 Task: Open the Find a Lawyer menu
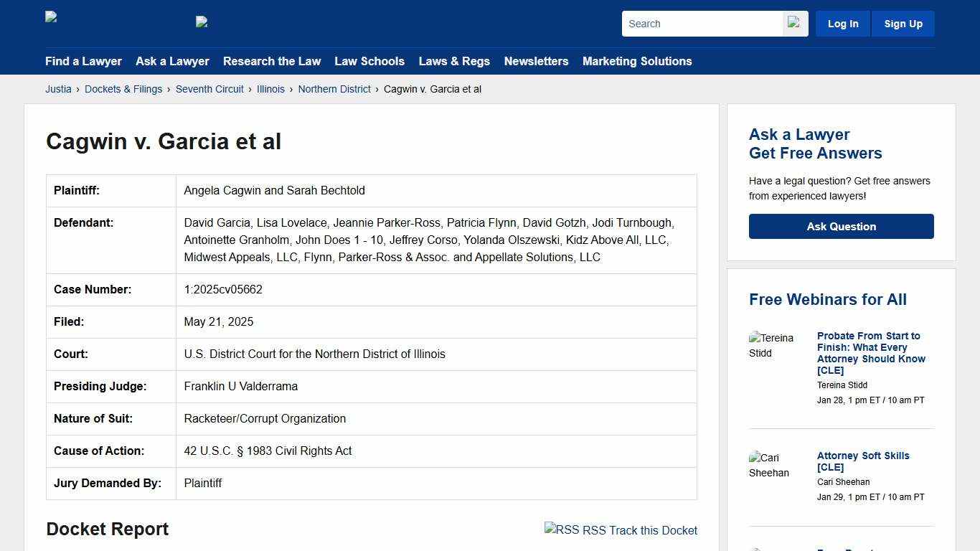(x=83, y=62)
